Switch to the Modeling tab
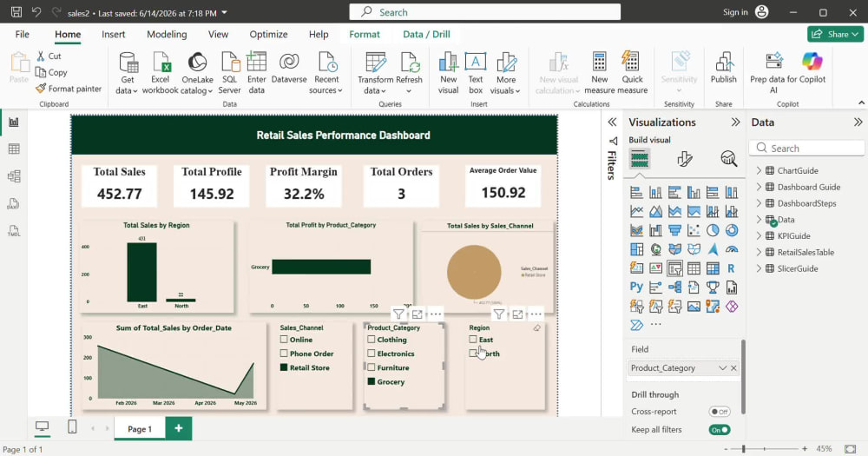Image resolution: width=868 pixels, height=456 pixels. (167, 35)
